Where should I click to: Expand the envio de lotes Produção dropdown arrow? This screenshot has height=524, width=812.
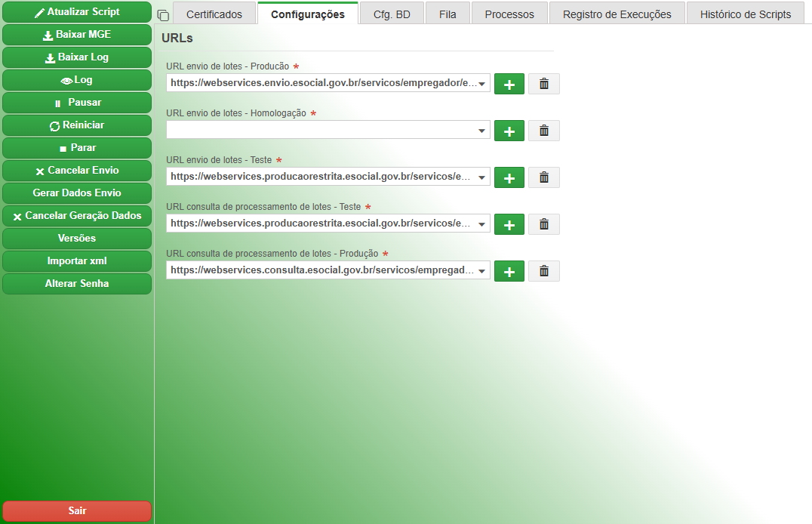pos(481,84)
